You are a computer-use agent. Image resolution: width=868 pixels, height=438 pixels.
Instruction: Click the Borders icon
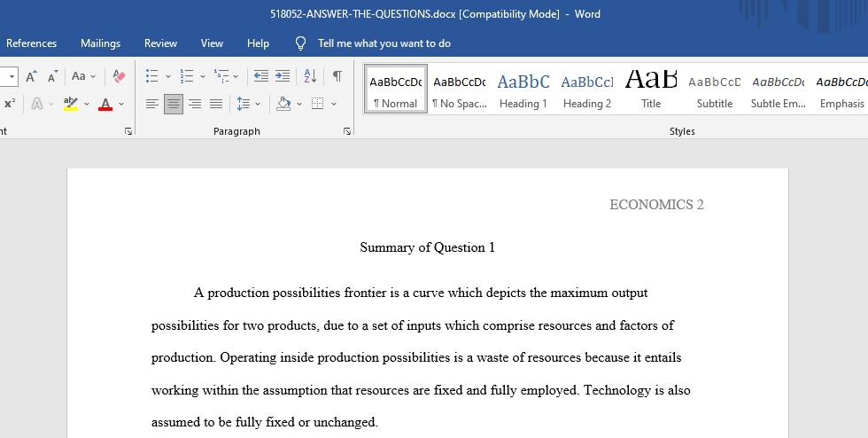[x=317, y=104]
